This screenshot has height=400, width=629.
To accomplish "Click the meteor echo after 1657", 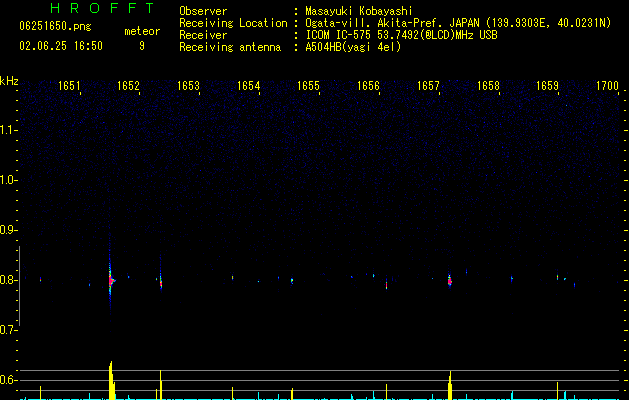I will click(x=450, y=281).
